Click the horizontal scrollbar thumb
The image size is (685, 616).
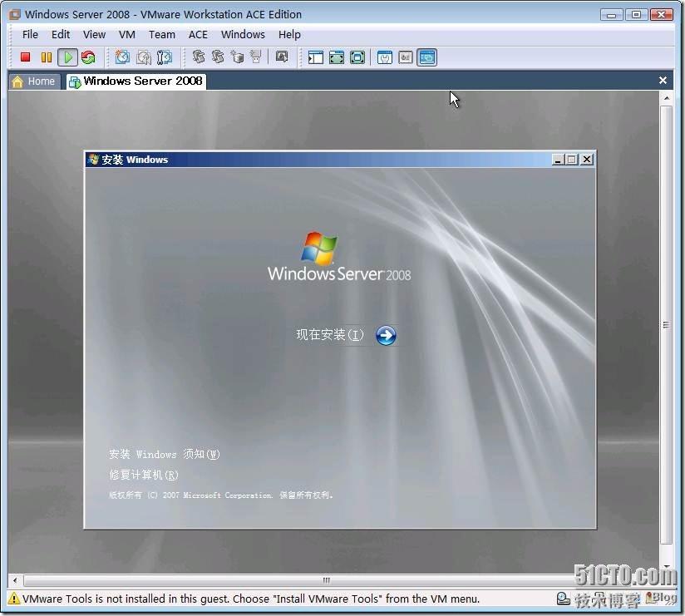pyautogui.click(x=327, y=580)
